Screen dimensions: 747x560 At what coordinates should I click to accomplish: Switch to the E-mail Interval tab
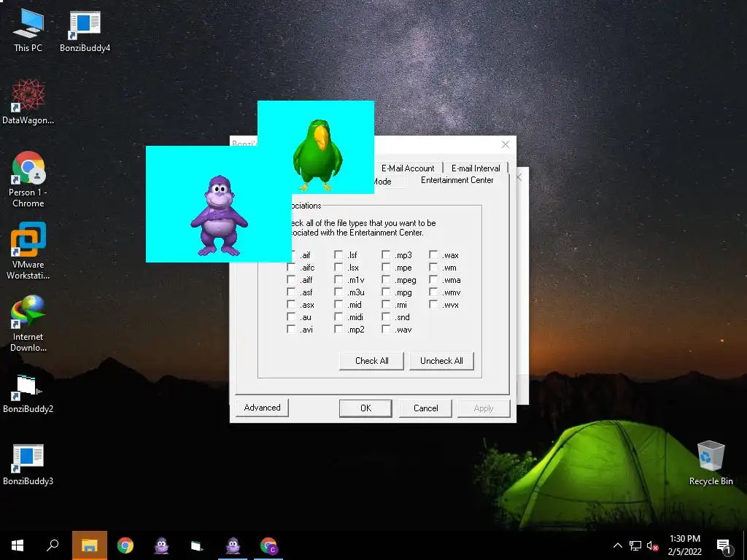pyautogui.click(x=476, y=168)
